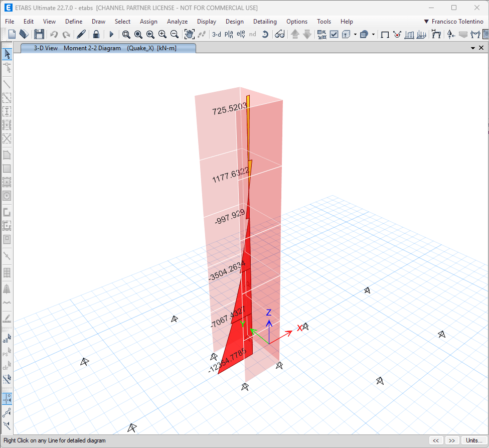Restore the previous zoom

click(150, 34)
